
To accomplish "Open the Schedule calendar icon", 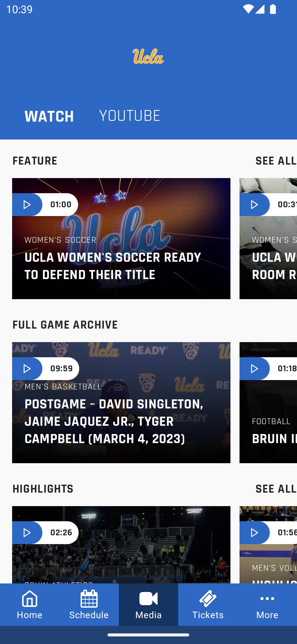I will [89, 598].
